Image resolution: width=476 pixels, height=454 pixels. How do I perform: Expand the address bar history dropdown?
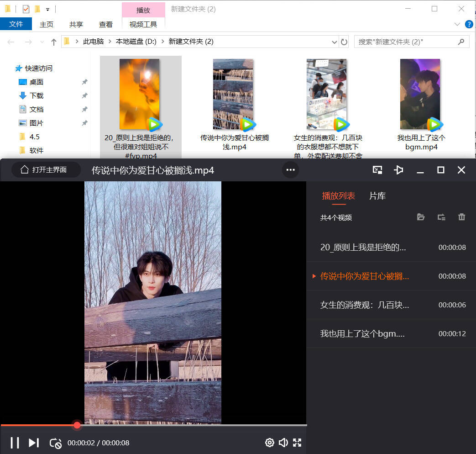coord(335,42)
